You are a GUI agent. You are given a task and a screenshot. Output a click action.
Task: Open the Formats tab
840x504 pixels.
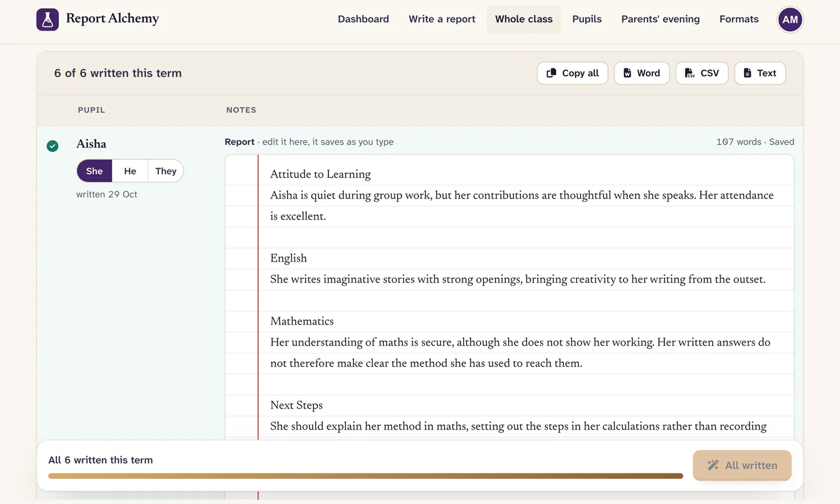point(739,19)
